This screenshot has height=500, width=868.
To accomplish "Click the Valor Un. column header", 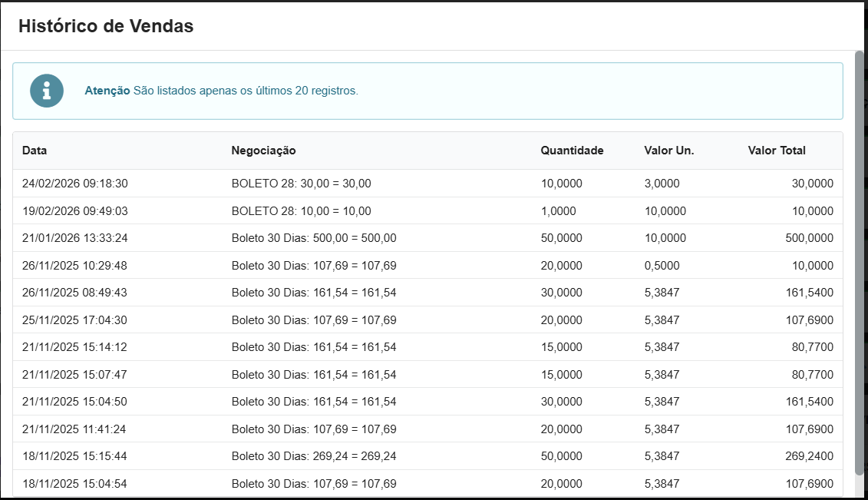I will click(668, 151).
